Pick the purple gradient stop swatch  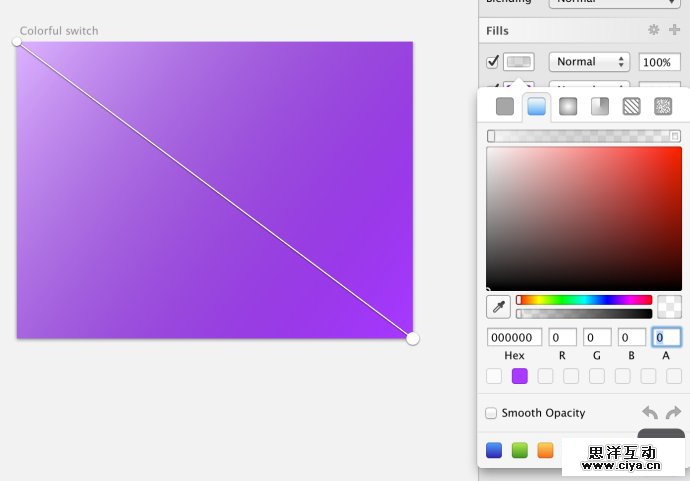coord(520,376)
